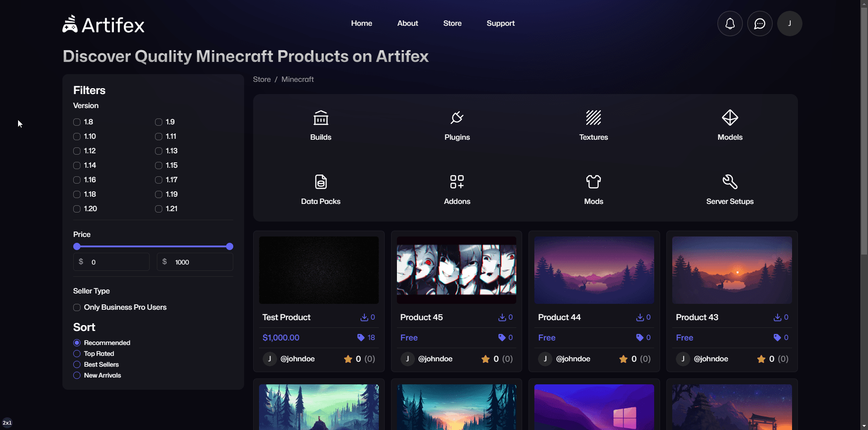868x430 pixels.
Task: Check the 1.12 version checkbox
Action: coord(77,151)
